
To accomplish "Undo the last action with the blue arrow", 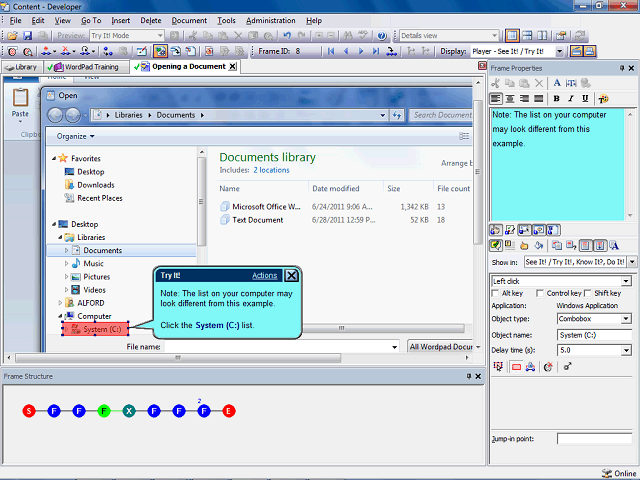I will (287, 36).
